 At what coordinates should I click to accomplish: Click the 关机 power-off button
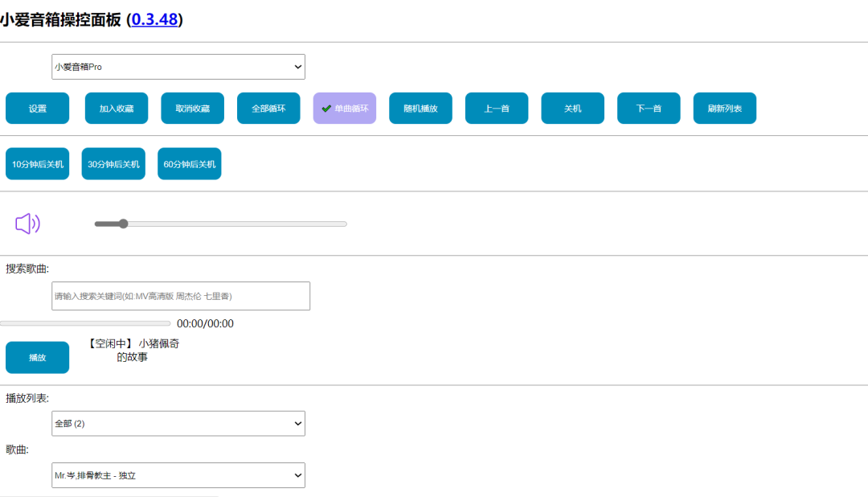point(573,108)
